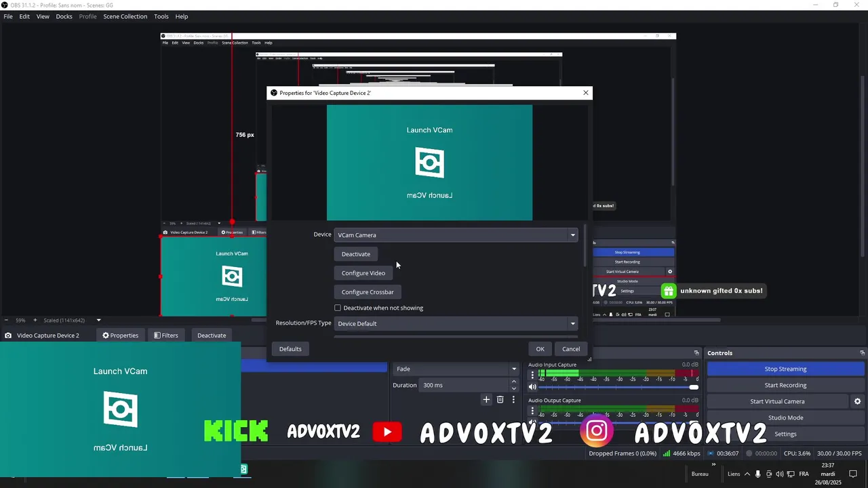Image resolution: width=868 pixels, height=488 pixels.
Task: Click the Configure Video button
Action: click(x=363, y=273)
